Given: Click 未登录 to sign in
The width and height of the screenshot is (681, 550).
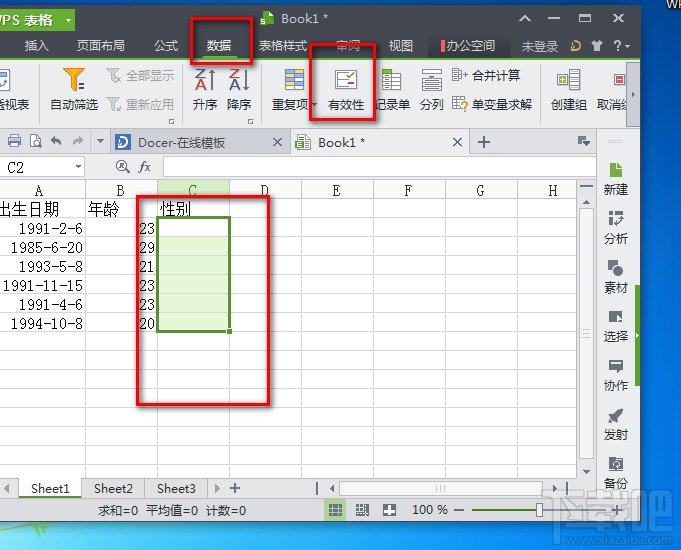Looking at the screenshot, I should click(540, 46).
